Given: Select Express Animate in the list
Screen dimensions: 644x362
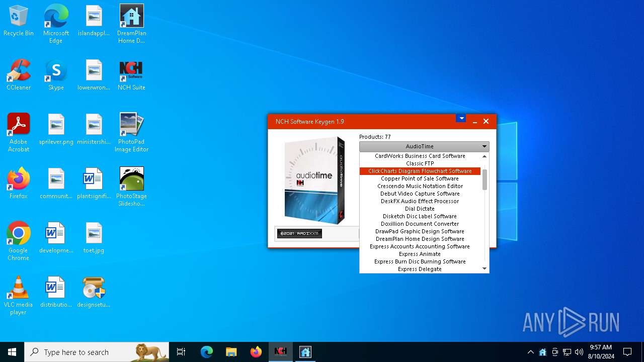Looking at the screenshot, I should tap(420, 254).
